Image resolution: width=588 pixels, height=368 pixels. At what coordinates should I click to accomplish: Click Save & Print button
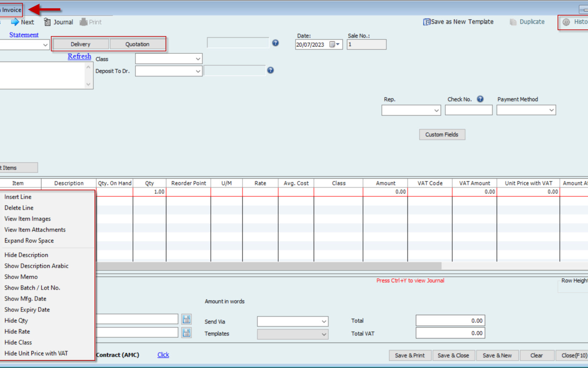(410, 355)
